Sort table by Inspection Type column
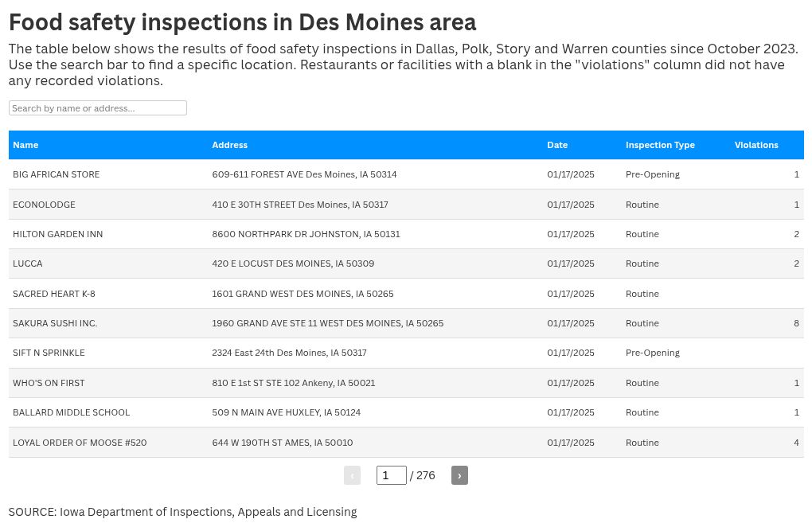The image size is (812, 527). pyautogui.click(x=660, y=145)
